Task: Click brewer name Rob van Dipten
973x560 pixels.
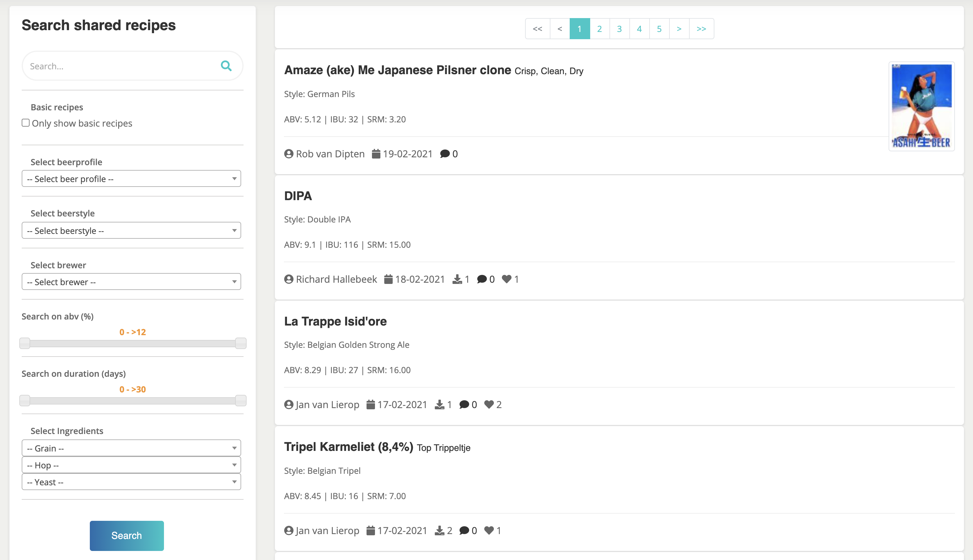Action: coord(330,154)
